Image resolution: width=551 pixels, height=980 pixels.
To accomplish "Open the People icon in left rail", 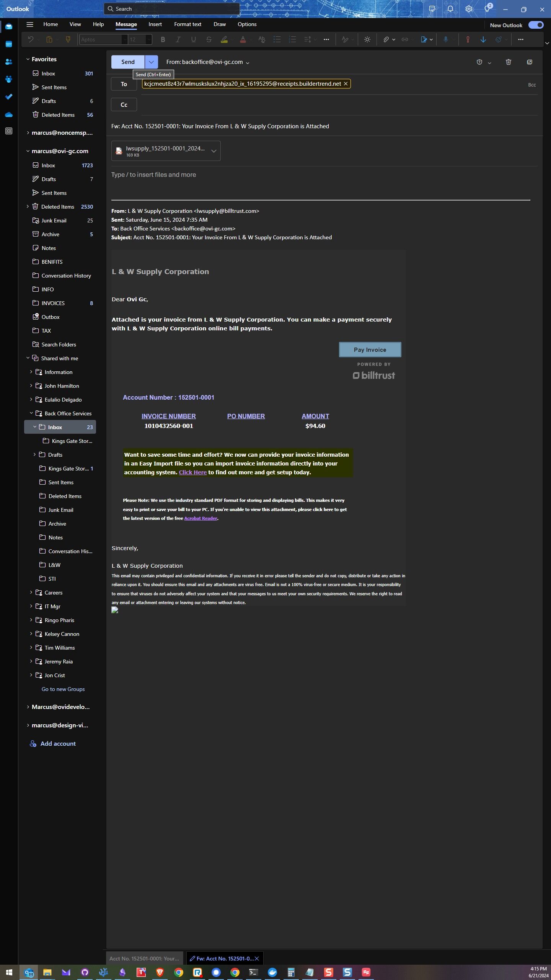I will 9,62.
